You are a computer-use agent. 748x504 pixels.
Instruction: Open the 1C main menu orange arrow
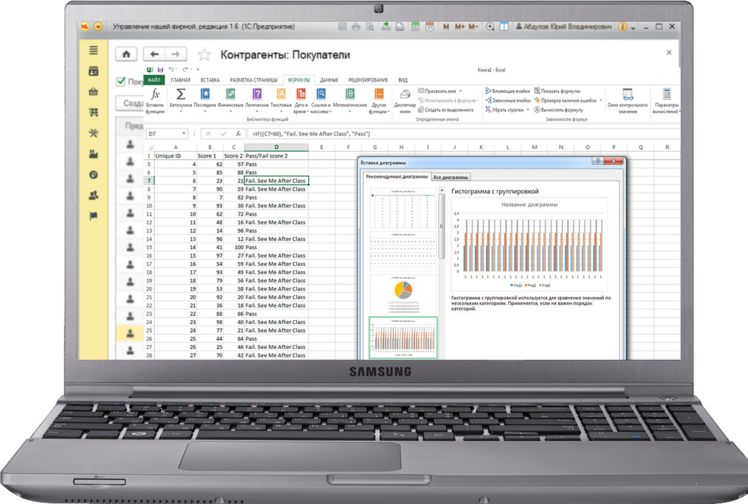98,27
